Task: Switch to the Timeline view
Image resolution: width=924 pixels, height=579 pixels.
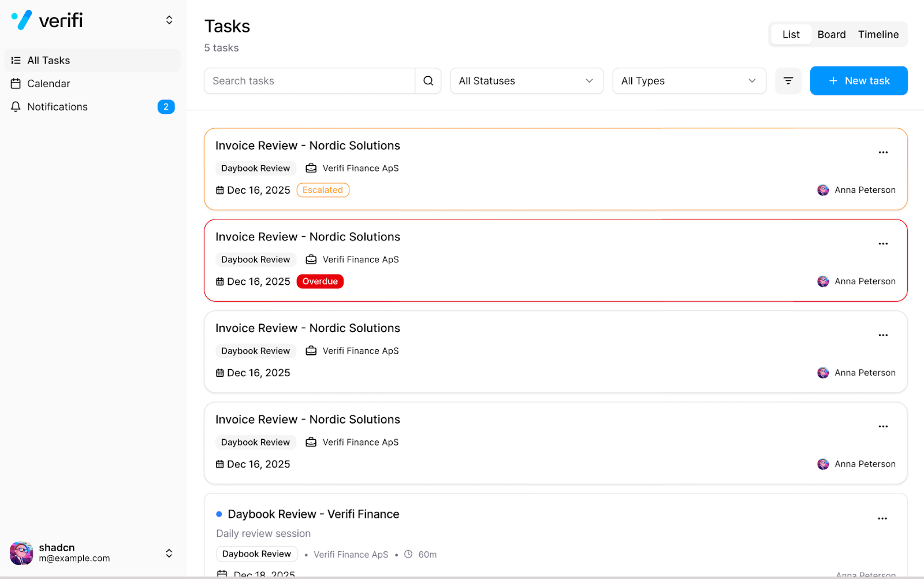Action: (878, 35)
